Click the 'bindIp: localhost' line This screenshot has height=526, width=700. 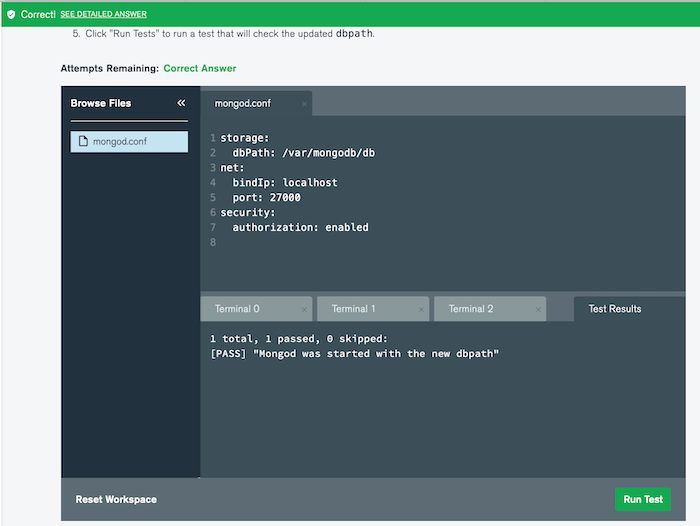(285, 183)
